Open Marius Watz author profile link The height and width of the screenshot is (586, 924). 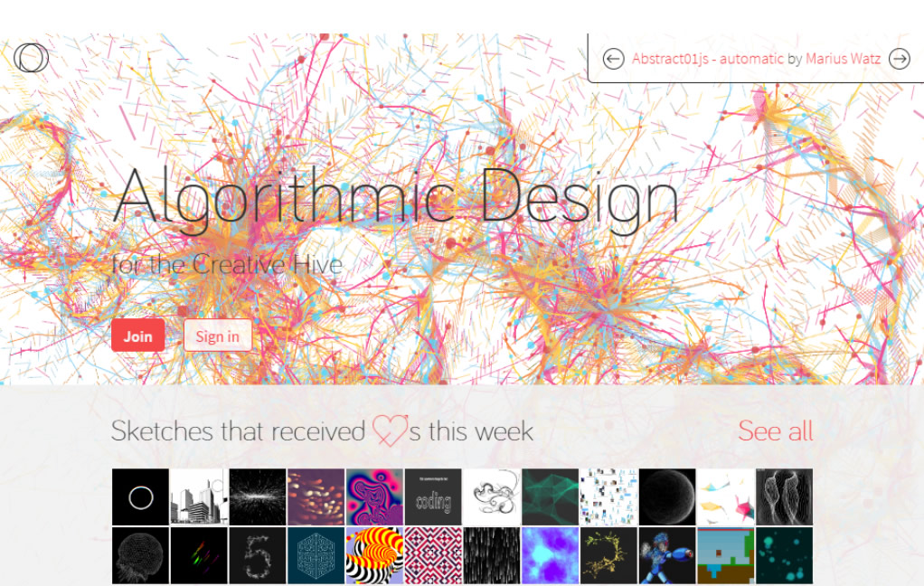(843, 59)
